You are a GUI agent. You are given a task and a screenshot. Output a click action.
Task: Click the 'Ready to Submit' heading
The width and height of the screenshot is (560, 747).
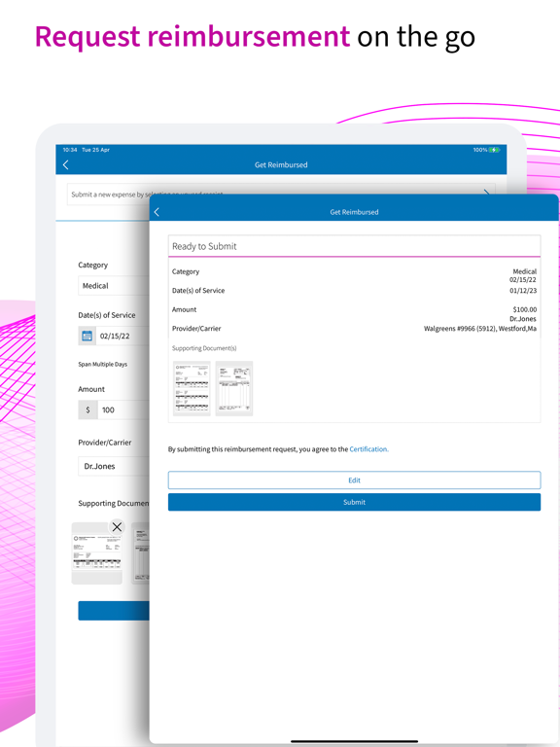click(x=204, y=246)
